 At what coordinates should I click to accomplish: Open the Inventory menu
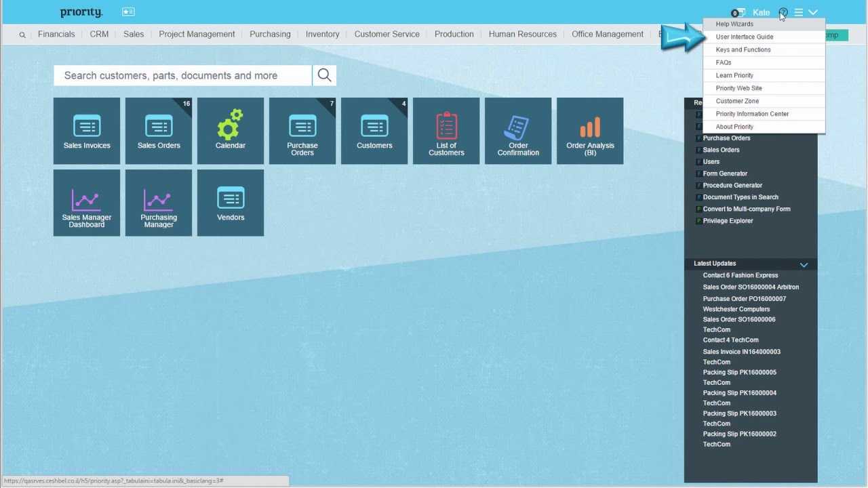point(322,34)
